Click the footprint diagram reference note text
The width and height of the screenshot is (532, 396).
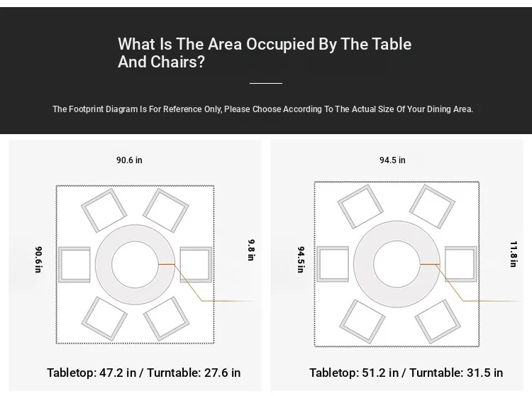point(262,109)
